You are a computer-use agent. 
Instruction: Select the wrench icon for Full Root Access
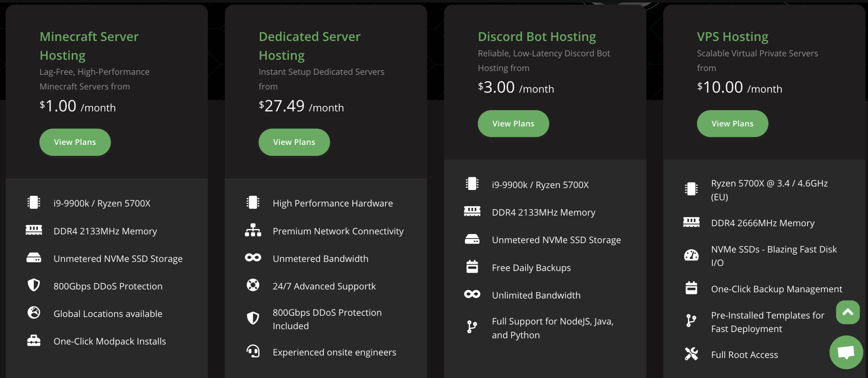click(x=692, y=354)
